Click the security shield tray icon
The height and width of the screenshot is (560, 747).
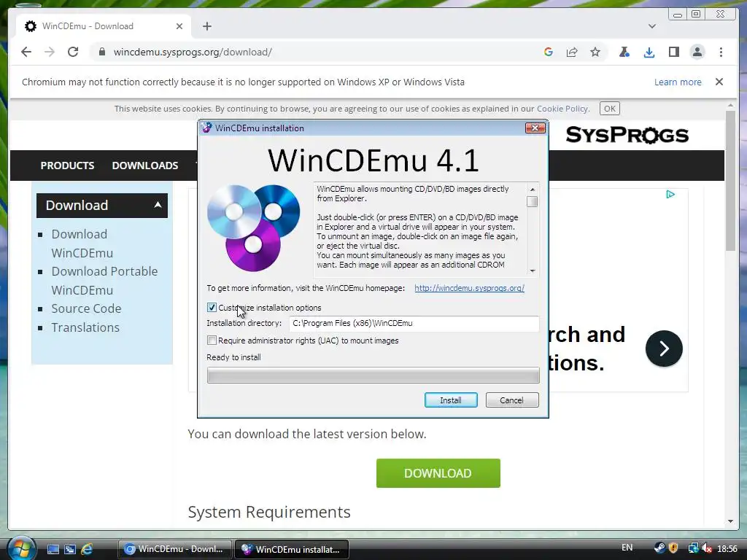[673, 548]
